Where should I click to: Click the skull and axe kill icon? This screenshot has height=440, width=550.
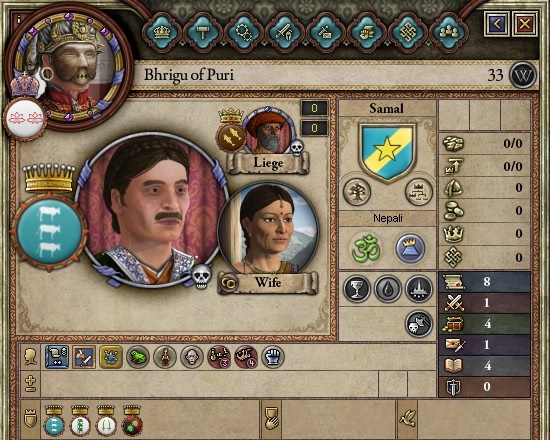pos(419,323)
